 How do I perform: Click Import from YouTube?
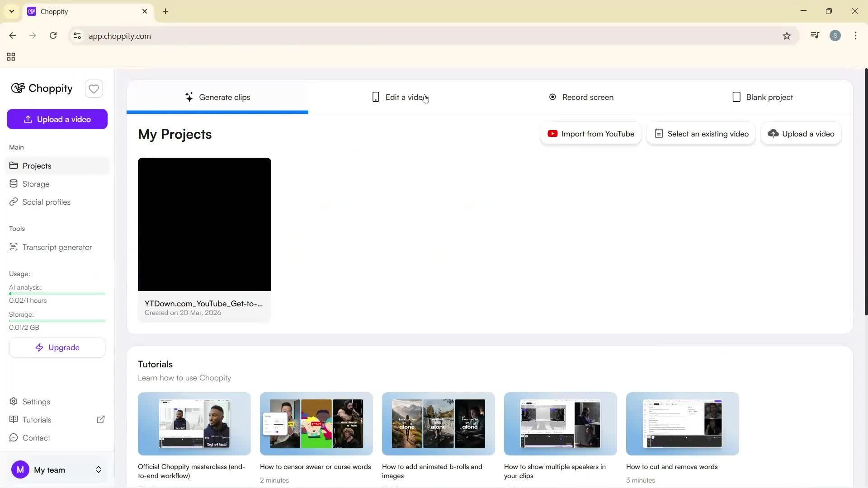tap(590, 133)
